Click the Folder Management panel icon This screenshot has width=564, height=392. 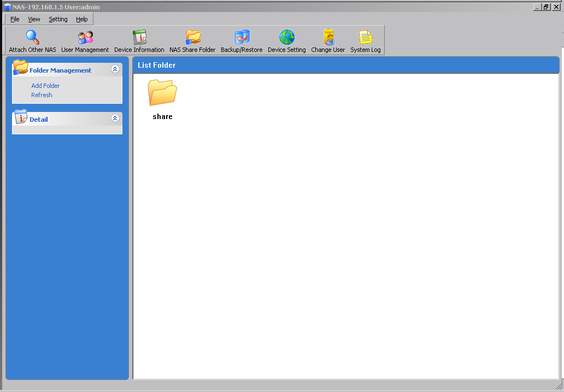20,67
